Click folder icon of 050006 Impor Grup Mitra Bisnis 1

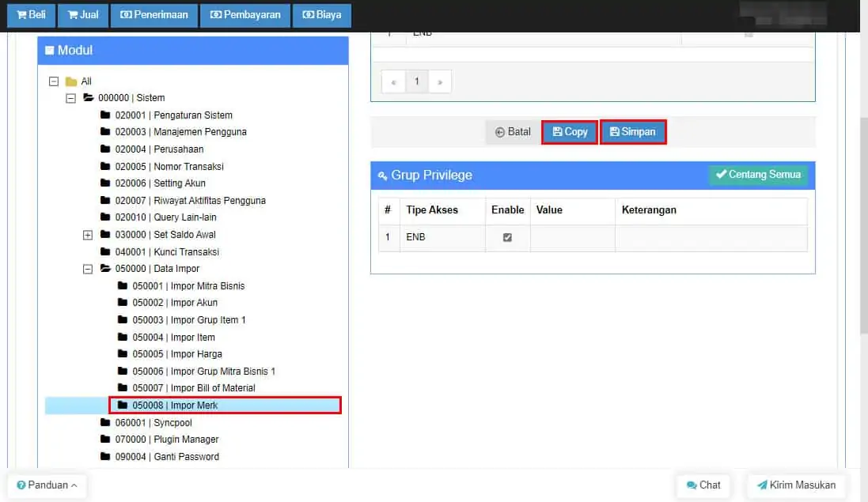click(123, 371)
